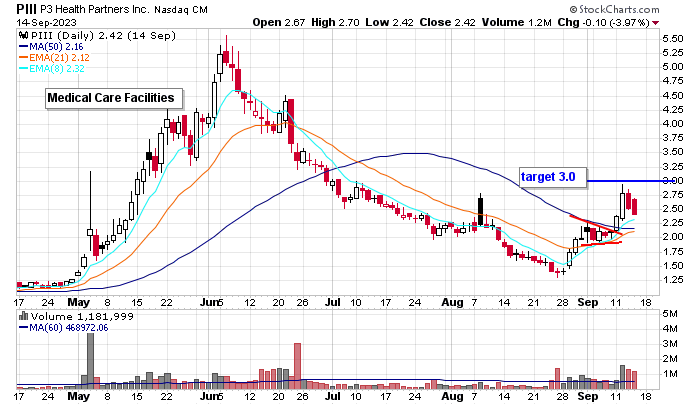This screenshot has width=700, height=405.
Task: Click the Sep label on volume chart axis
Action: coord(588,396)
